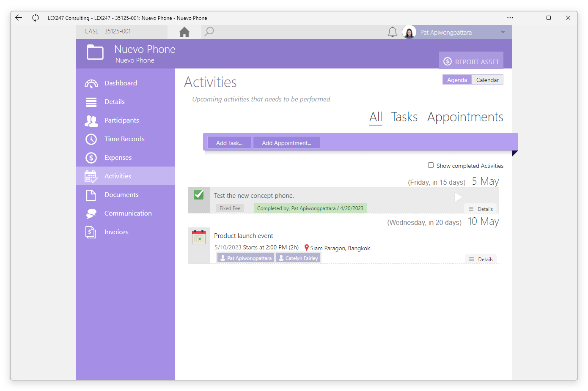588x391 pixels.
Task: Open notifications bell
Action: 393,32
